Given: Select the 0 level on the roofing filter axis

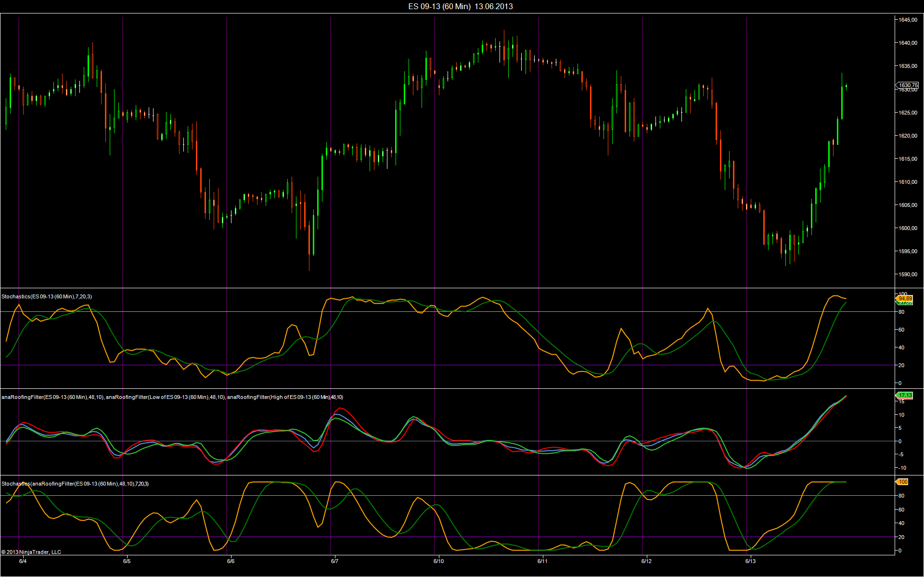Looking at the screenshot, I should pos(900,441).
